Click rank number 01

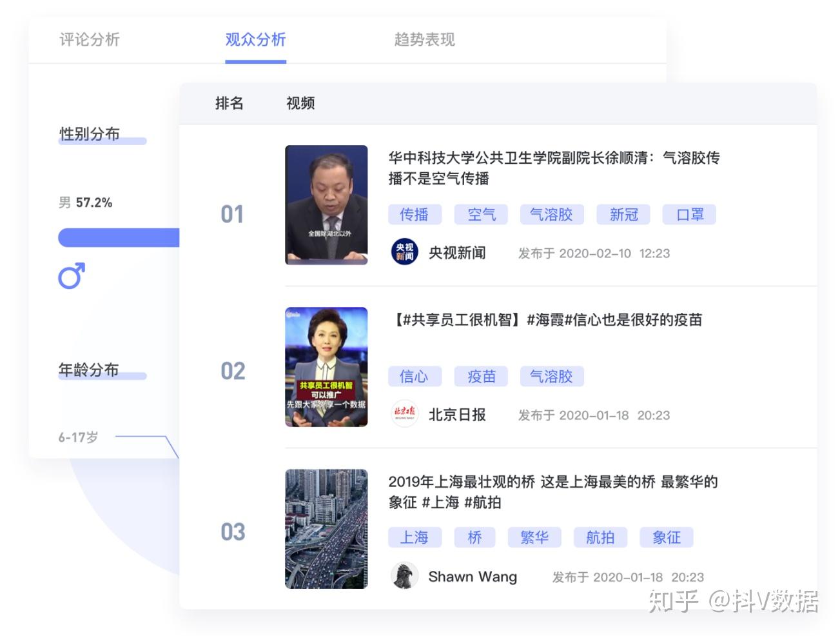click(x=232, y=214)
